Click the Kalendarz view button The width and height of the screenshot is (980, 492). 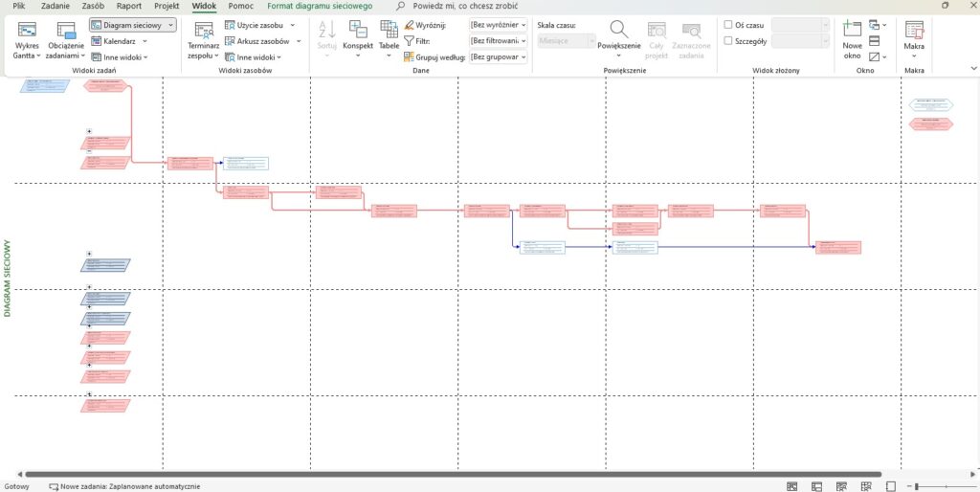119,41
